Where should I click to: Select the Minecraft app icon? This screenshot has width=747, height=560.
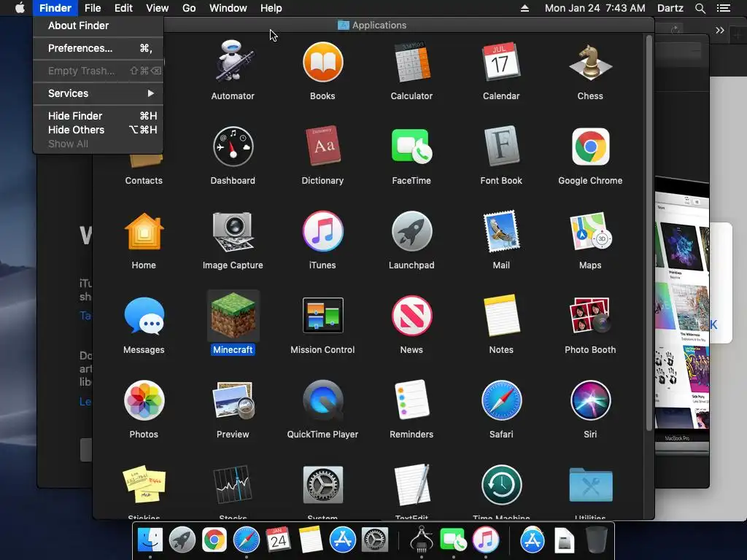233,316
